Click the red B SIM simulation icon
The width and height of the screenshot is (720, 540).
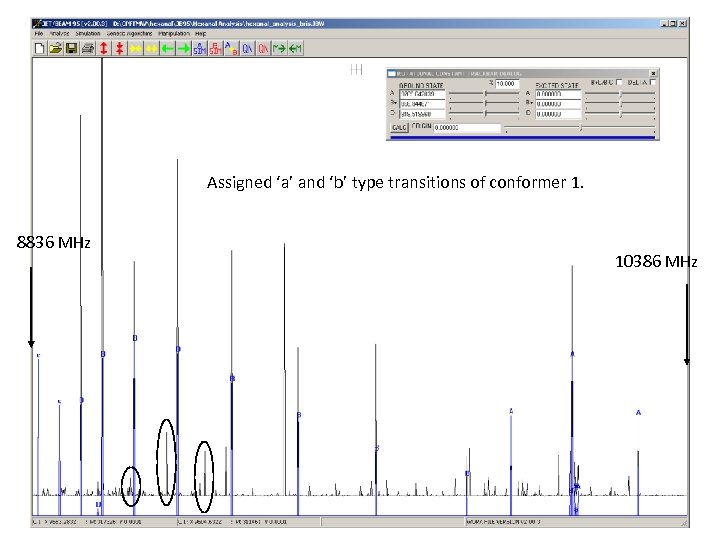[215, 48]
